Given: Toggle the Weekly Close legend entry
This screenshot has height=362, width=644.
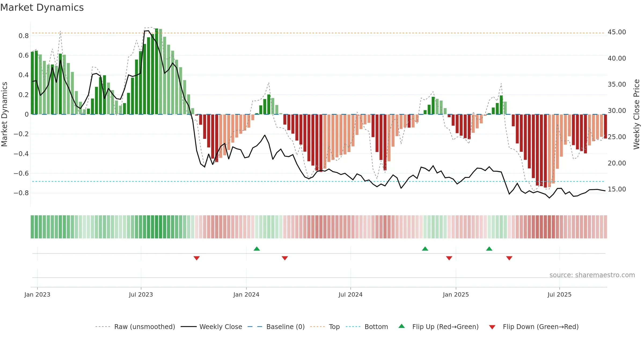Looking at the screenshot, I should click(211, 327).
